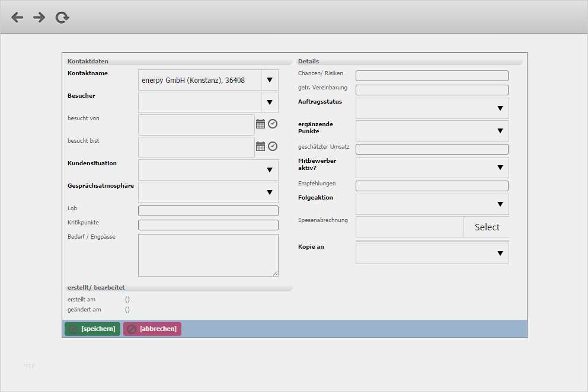Open the Mitbewerber aktiv? dropdown
The height and width of the screenshot is (392, 588).
tap(432, 168)
